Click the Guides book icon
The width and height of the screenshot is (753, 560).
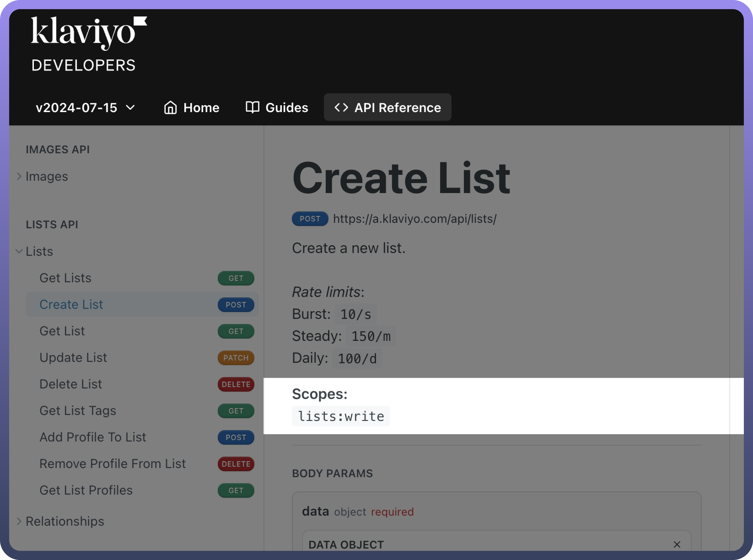click(x=253, y=107)
